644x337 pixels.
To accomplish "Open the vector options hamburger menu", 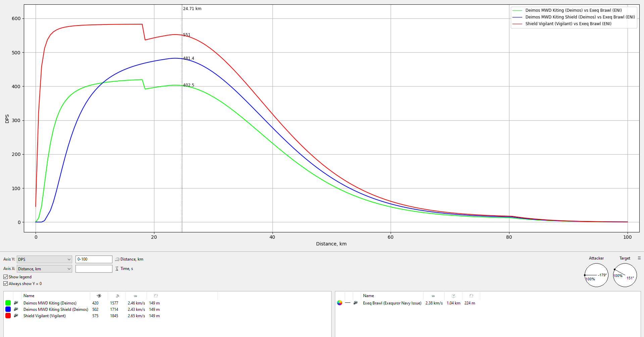I will [639, 258].
